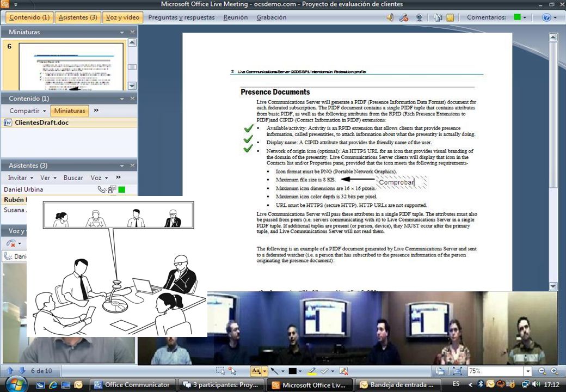Click the erase annotations icon
Screen dimensions: 566x392
pos(343,371)
